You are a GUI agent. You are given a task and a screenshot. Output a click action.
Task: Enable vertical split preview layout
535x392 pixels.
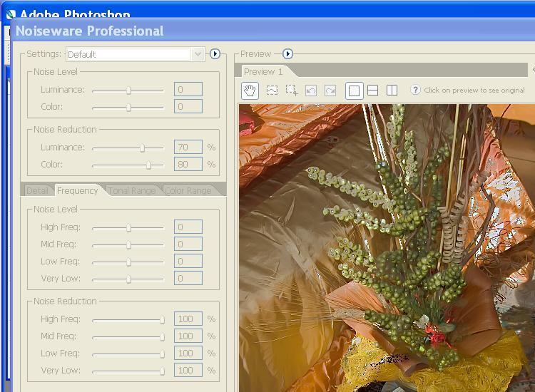point(392,91)
